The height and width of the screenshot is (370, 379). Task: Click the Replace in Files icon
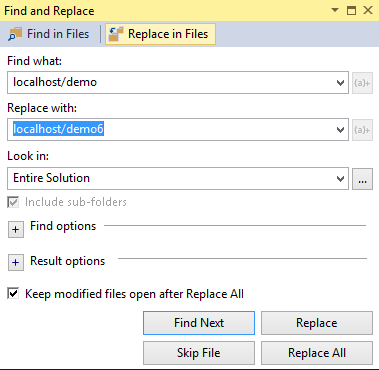116,34
